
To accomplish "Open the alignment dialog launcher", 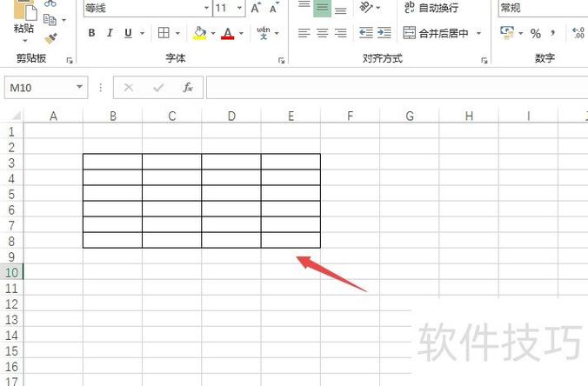I will [484, 60].
